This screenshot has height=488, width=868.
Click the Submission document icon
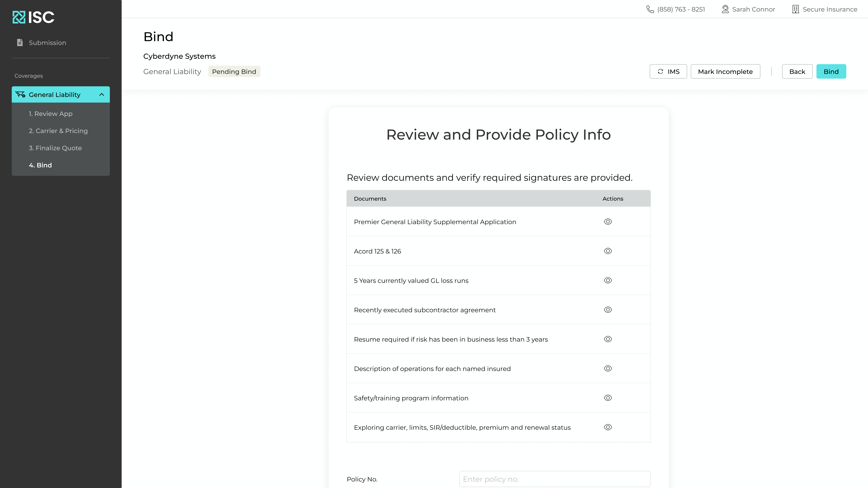tap(20, 42)
